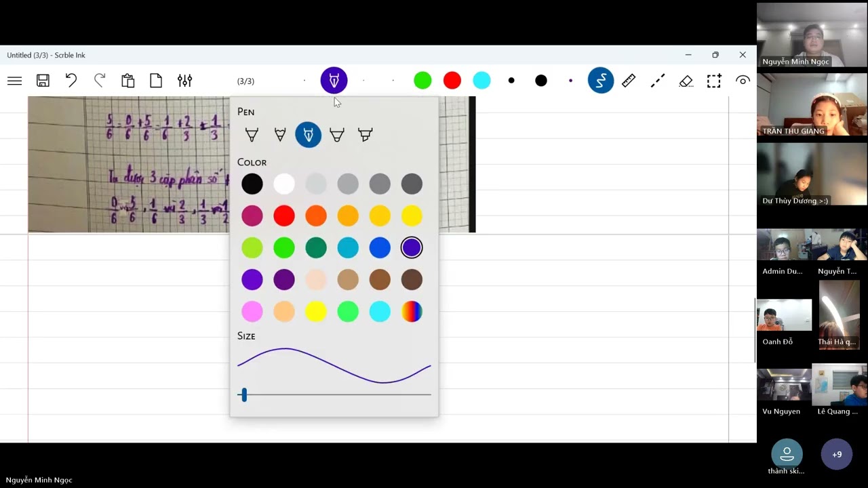
Task: Select the ruler tool
Action: point(629,81)
